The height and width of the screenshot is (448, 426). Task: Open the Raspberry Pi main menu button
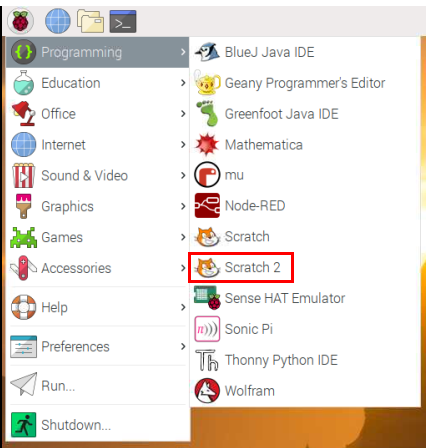pyautogui.click(x=20, y=21)
